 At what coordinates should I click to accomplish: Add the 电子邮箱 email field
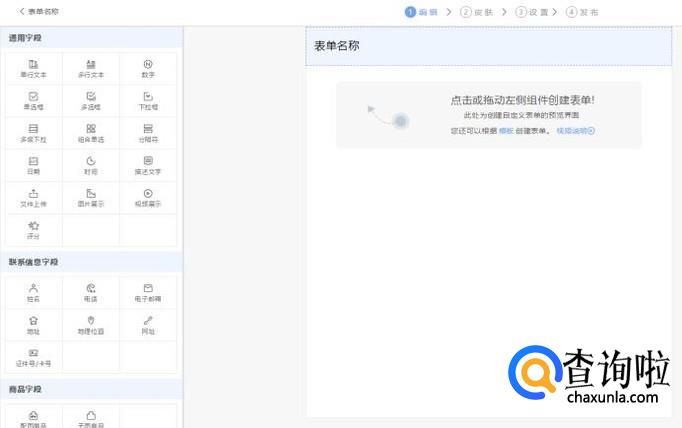(148, 293)
